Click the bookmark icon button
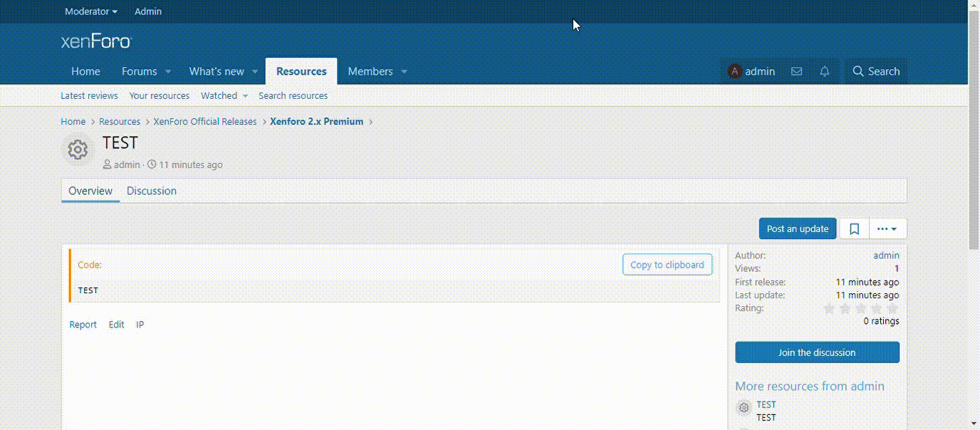 [855, 229]
